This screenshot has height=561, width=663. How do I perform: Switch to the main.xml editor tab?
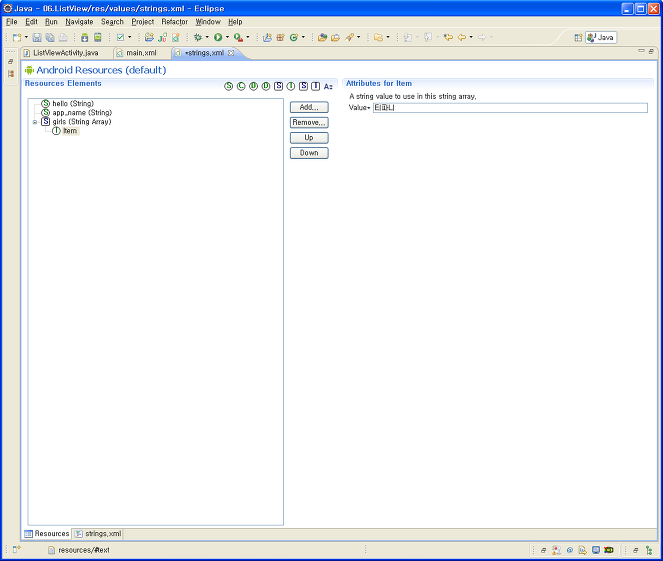(x=141, y=53)
